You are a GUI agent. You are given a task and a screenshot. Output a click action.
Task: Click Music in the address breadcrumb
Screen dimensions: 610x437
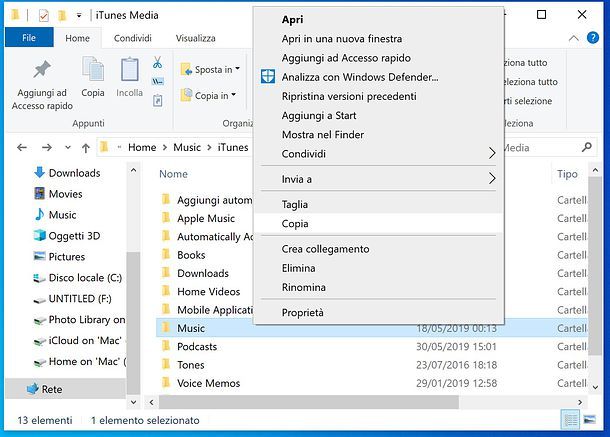click(187, 147)
